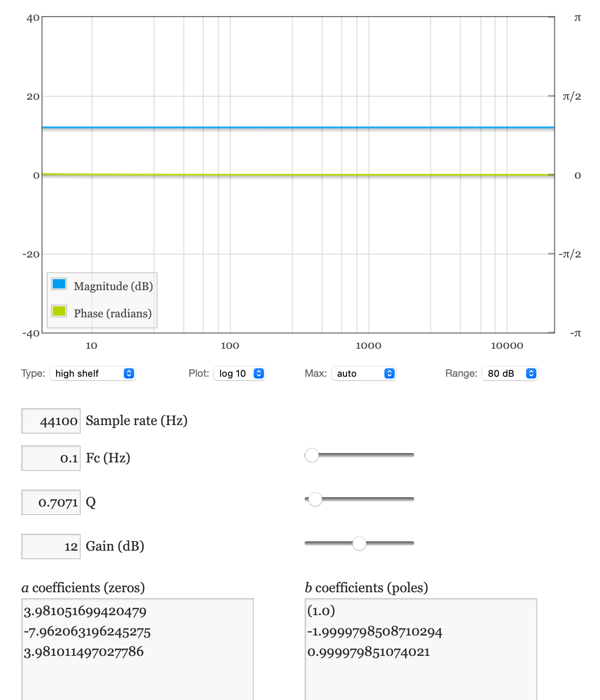The width and height of the screenshot is (600, 700).
Task: Open the Range dropdown showing 80 dB
Action: point(510,373)
